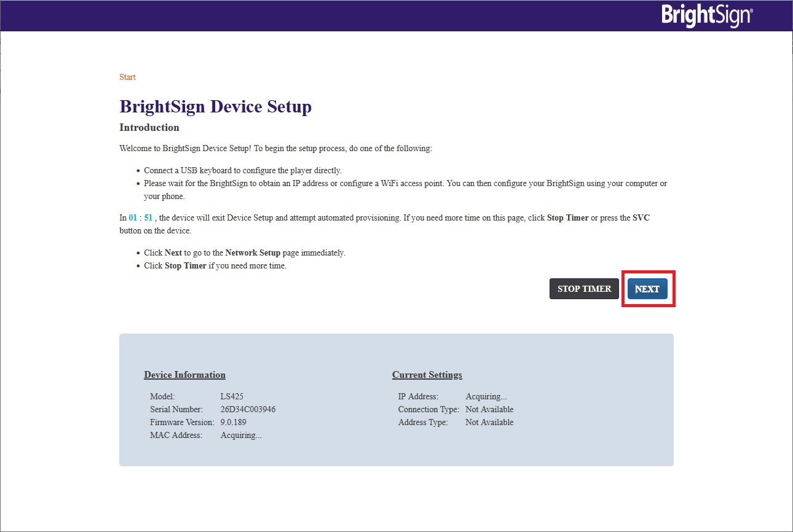Screen dimensions: 793x532
Task: Open the Start breadcrumb link
Action: (127, 77)
